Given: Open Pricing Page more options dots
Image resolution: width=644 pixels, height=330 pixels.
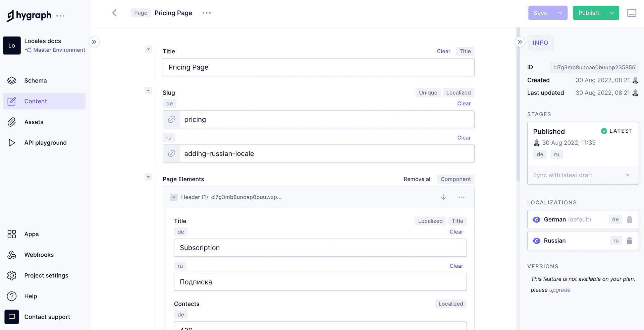Looking at the screenshot, I should (x=207, y=13).
